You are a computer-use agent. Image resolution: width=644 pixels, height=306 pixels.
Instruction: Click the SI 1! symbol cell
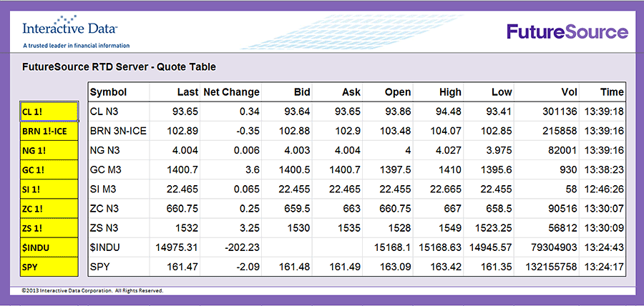tap(49, 189)
